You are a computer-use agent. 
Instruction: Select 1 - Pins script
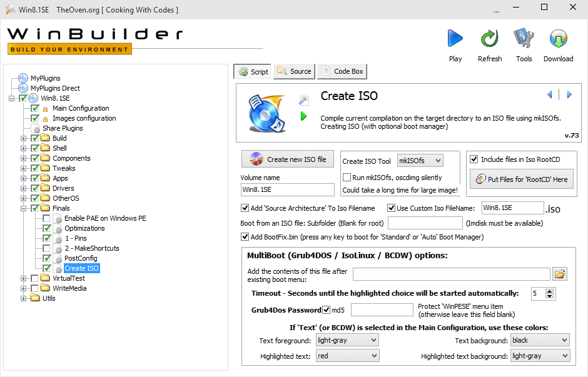click(76, 238)
